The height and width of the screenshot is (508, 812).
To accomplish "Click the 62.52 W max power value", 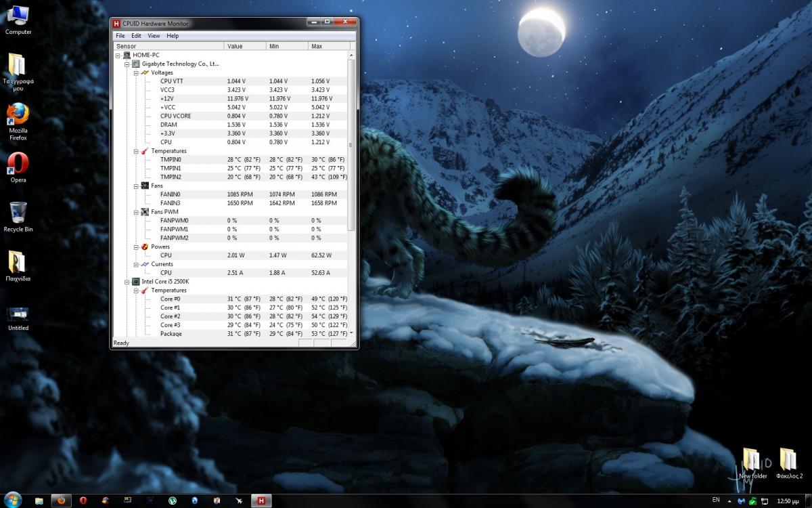I will (x=321, y=255).
